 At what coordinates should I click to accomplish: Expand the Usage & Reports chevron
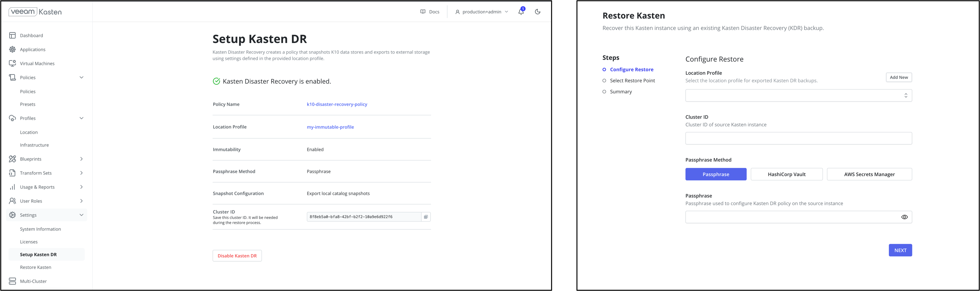tap(81, 187)
